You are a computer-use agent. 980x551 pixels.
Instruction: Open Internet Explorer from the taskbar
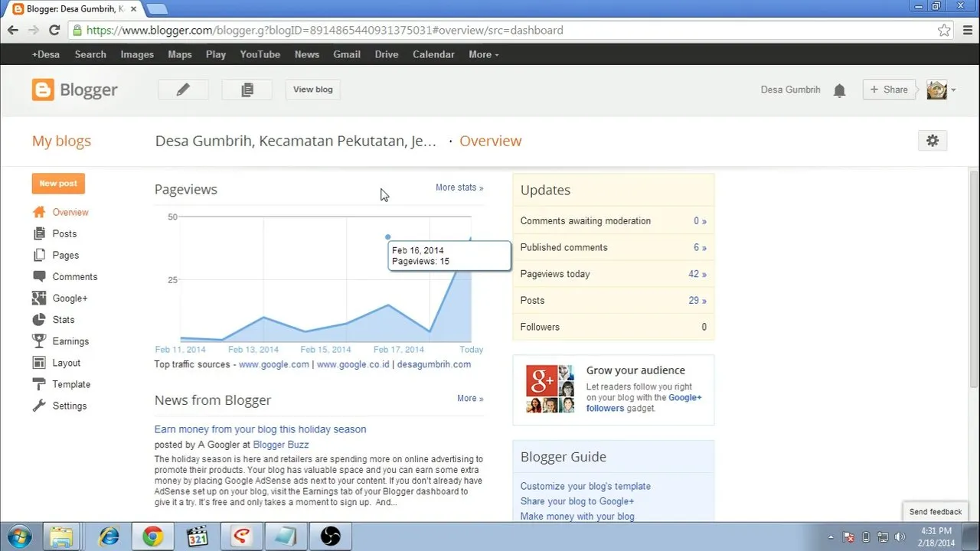point(109,536)
